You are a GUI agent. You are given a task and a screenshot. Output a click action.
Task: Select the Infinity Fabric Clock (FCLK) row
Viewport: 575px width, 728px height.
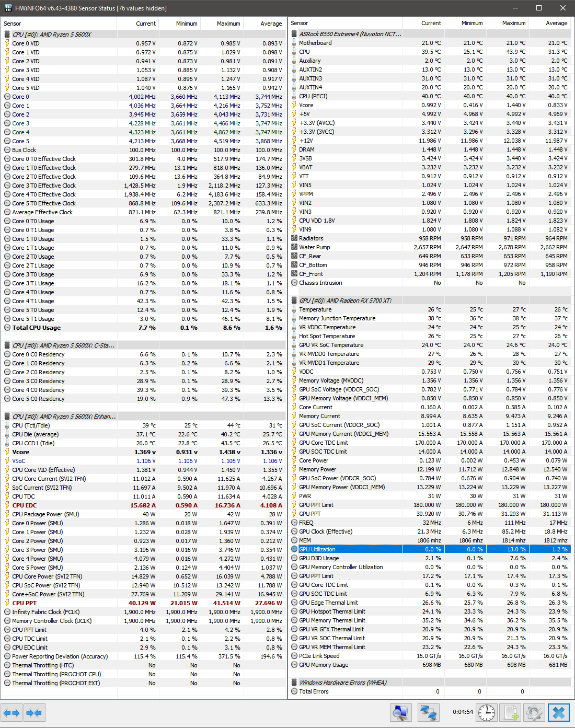click(143, 612)
